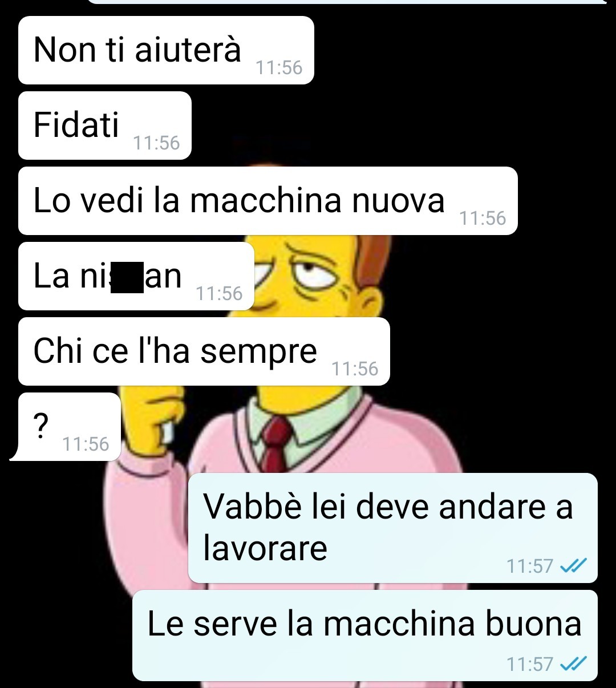Tap the sent message "Vabbè lei deve andare a lavorare"
Image resolution: width=616 pixels, height=688 pixels.
393,528
